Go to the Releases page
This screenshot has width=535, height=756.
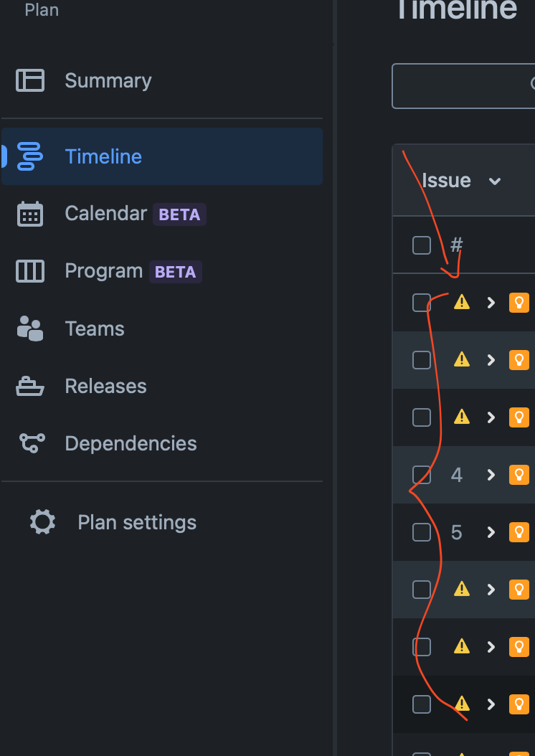point(105,386)
